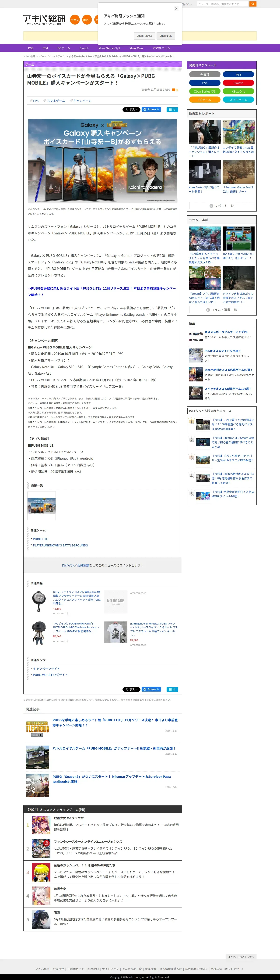Click the orange ホビー circle icon

pyautogui.click(x=87, y=20)
